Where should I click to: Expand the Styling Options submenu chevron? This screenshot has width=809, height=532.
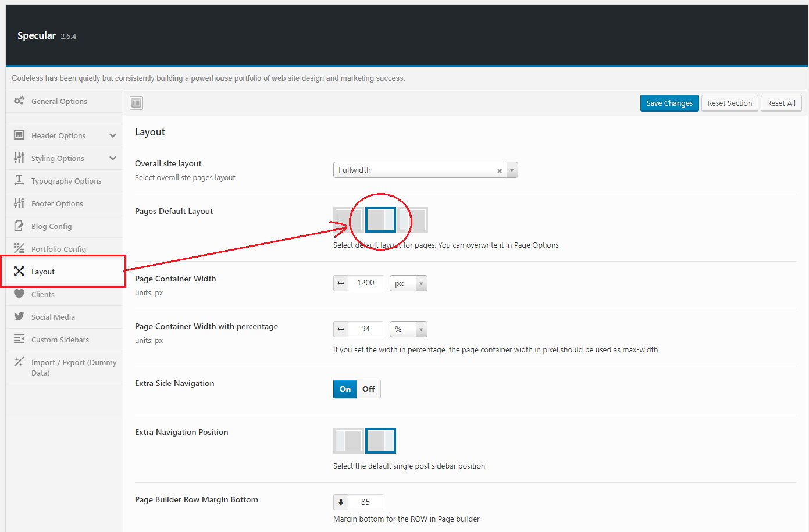click(x=113, y=158)
